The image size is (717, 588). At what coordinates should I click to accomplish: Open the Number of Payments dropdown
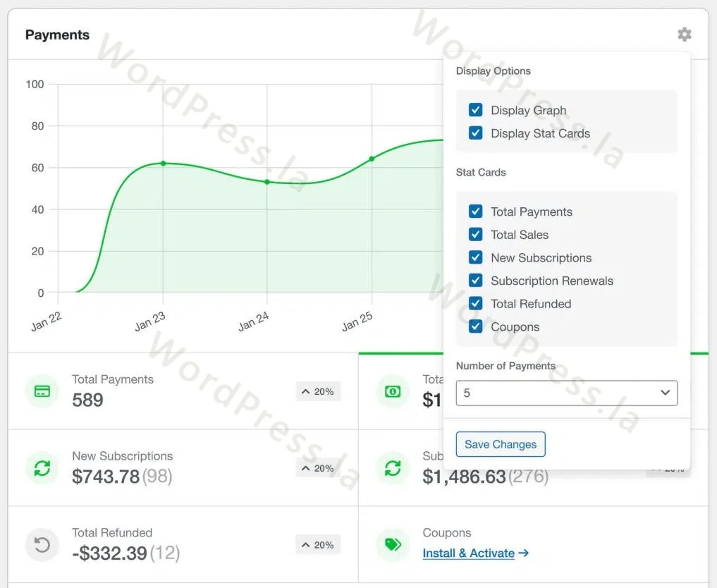pos(567,393)
